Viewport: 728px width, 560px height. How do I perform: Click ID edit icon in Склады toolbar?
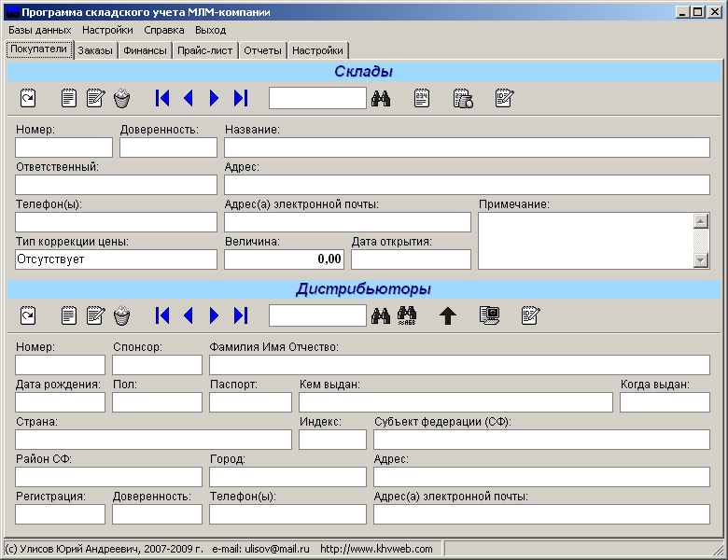504,98
